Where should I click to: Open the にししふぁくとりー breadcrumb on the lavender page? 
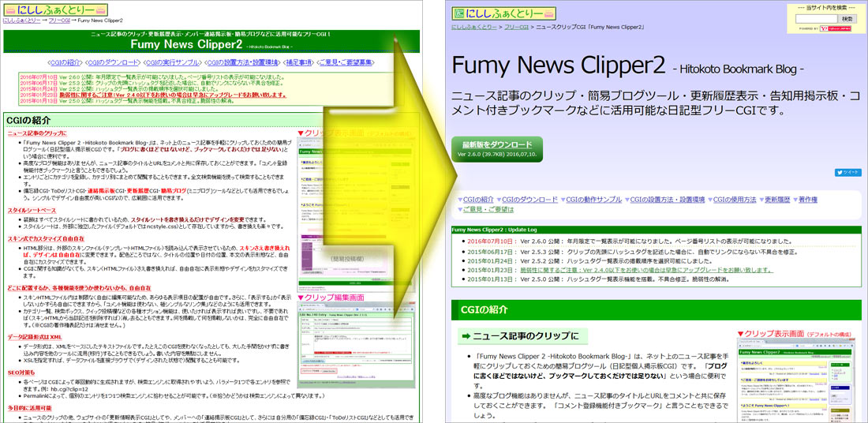(474, 27)
